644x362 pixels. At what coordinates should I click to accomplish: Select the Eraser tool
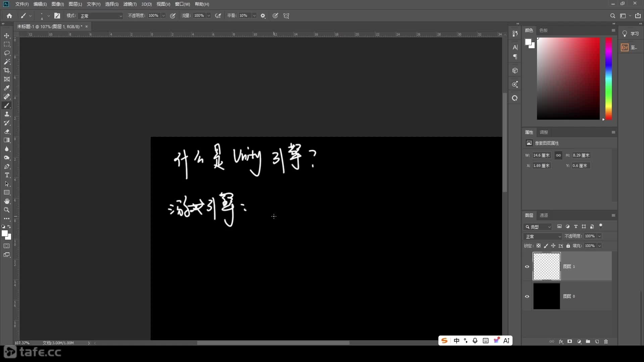click(7, 131)
